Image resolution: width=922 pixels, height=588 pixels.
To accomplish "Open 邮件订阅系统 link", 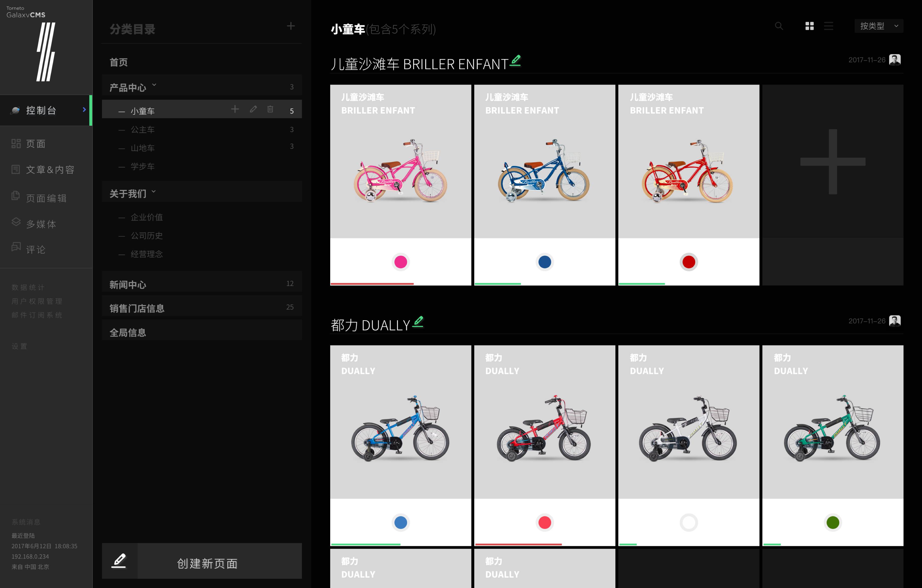I will pyautogui.click(x=37, y=315).
